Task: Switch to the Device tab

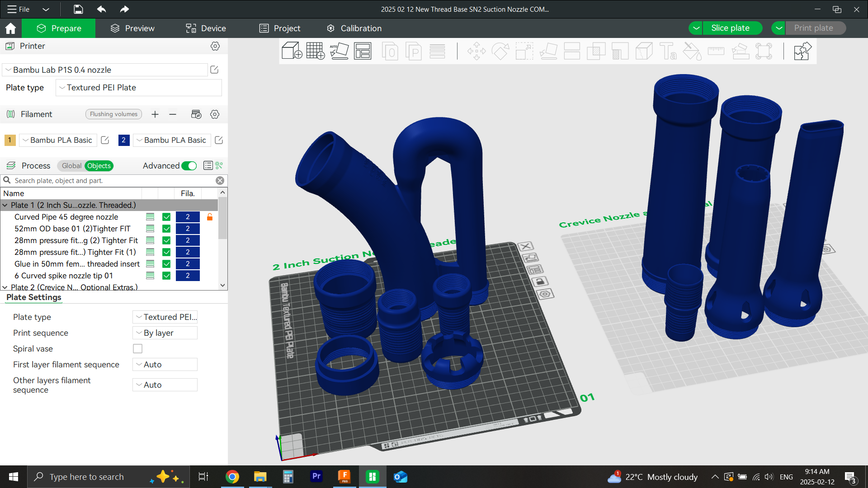Action: [206, 28]
